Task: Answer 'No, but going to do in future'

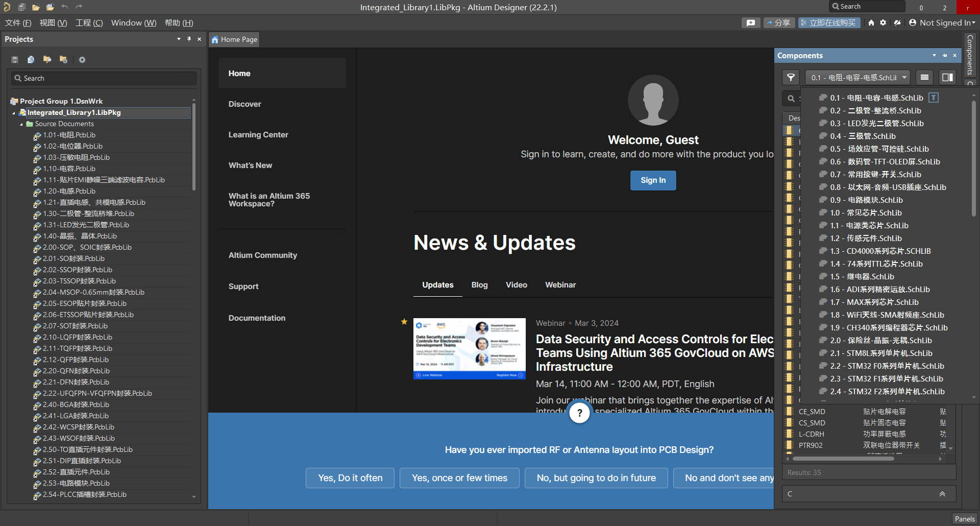Action: [596, 478]
